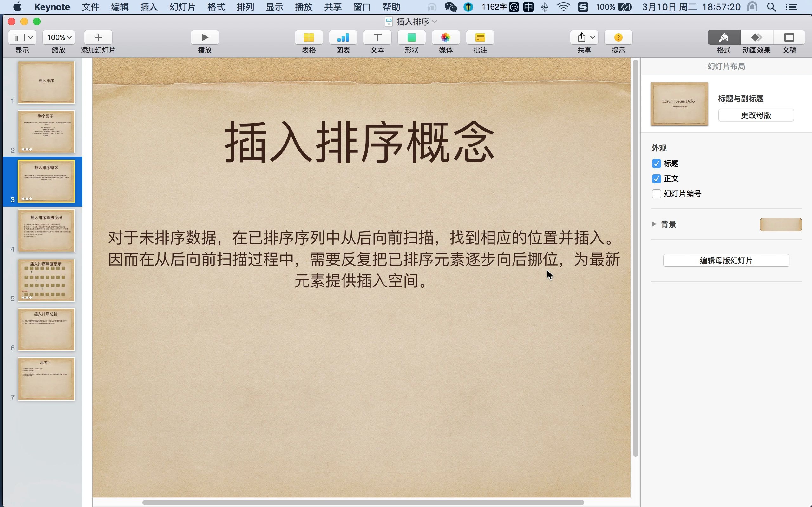812x507 pixels.
Task: Click the 更改母版 button
Action: (755, 115)
